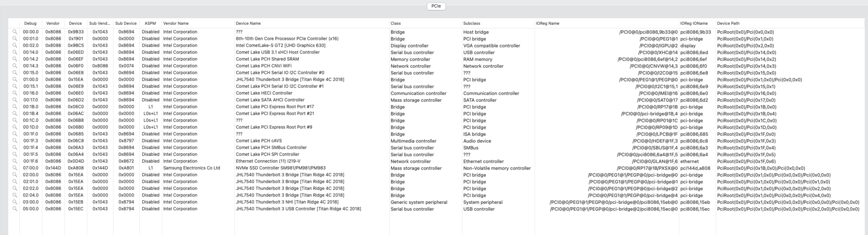
Task: Select the Intel CometLake-S GT2 UHD Graphics 630 row
Action: coord(280,46)
